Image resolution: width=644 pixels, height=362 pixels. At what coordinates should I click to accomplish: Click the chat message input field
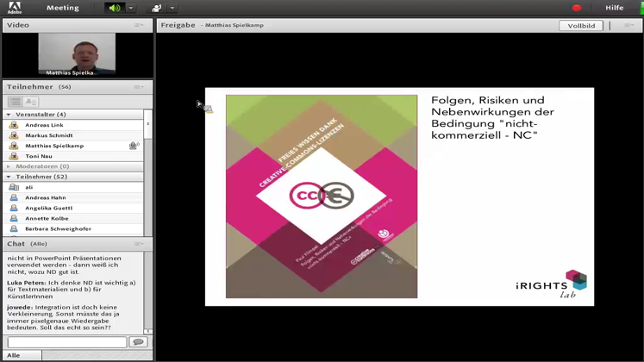click(66, 342)
